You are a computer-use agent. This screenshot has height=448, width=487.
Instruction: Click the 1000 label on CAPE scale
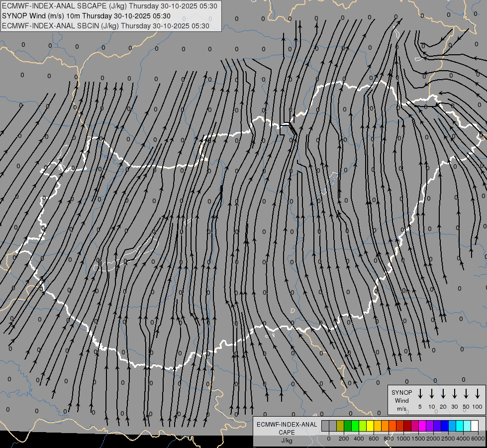point(403,439)
